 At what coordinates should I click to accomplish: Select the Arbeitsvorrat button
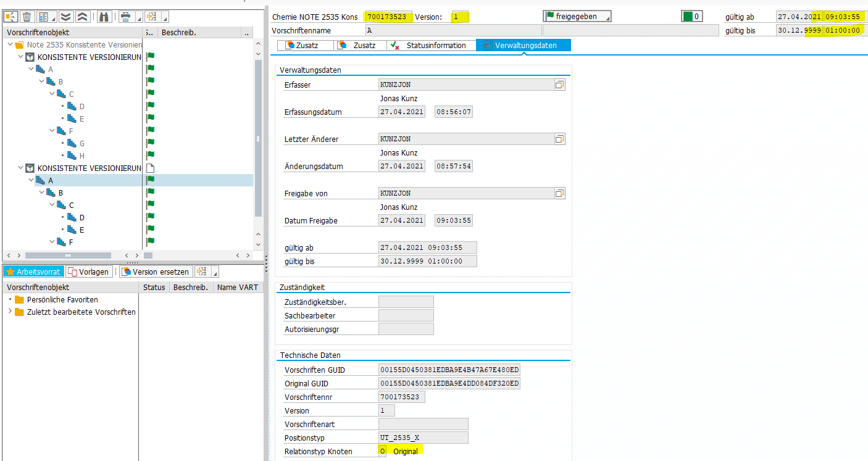tap(33, 272)
